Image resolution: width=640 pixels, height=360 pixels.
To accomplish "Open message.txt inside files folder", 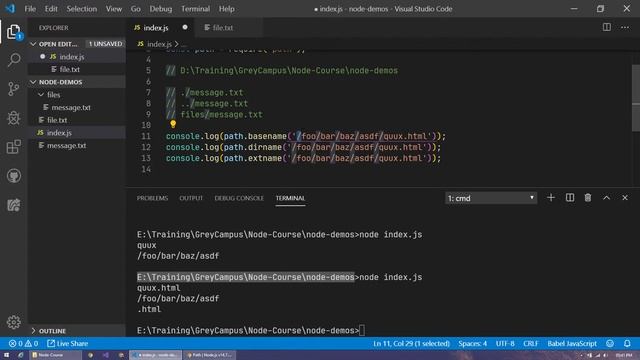I will (x=77, y=107).
